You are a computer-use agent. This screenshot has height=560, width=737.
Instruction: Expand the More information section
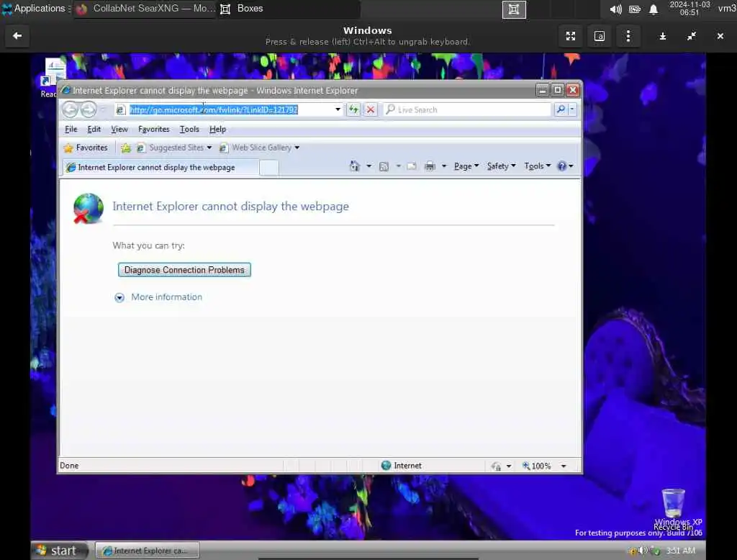[159, 297]
